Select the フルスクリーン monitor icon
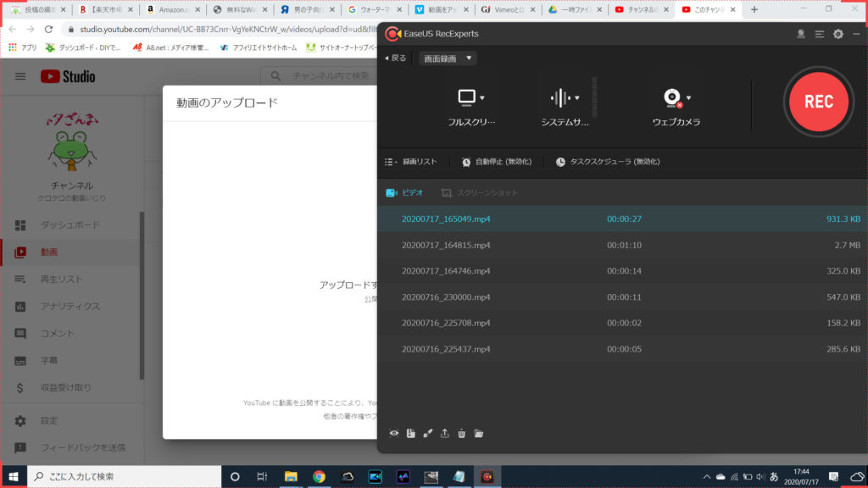The height and width of the screenshot is (488, 868). coord(467,97)
